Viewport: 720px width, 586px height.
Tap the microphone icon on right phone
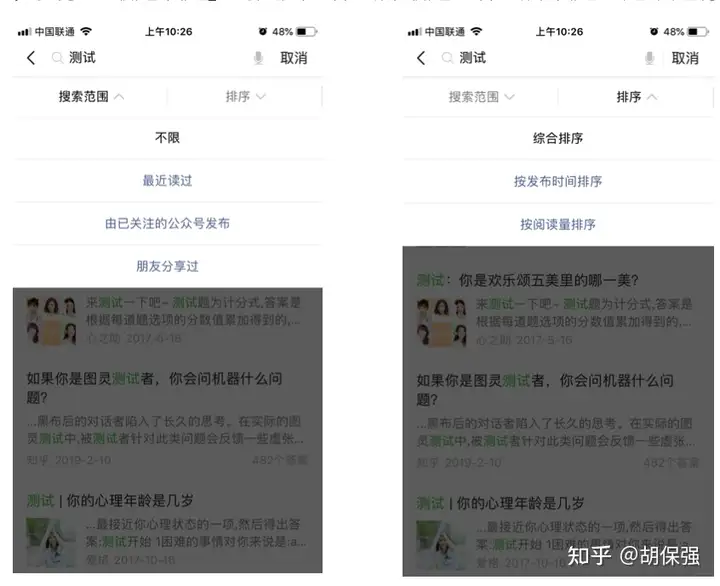[649, 58]
